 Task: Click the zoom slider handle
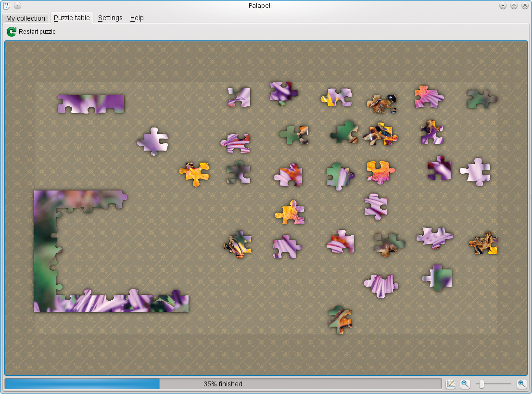[x=481, y=384]
